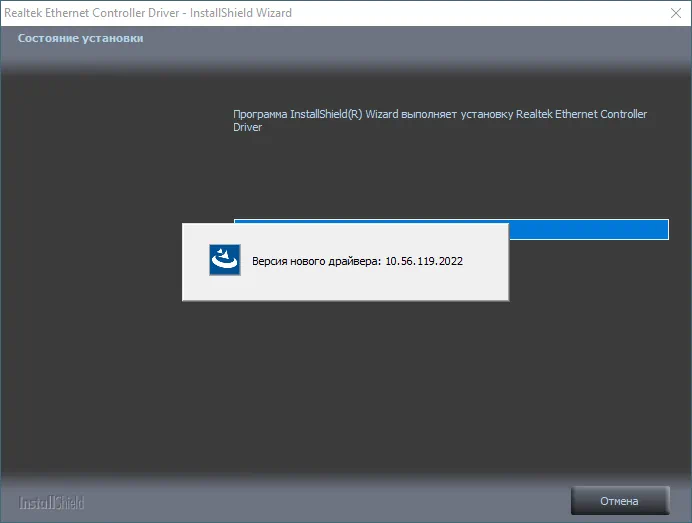Image resolution: width=692 pixels, height=523 pixels.
Task: Click the 'Состояние установки' heading
Action: pyautogui.click(x=80, y=38)
